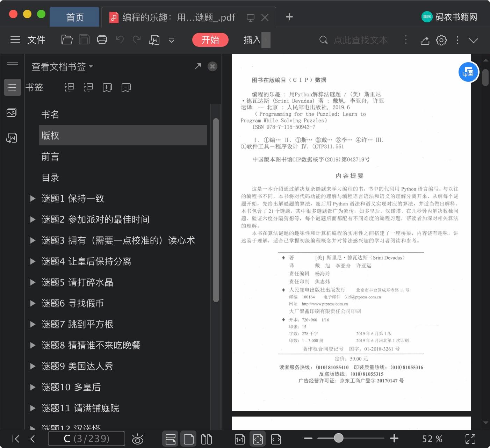Image resolution: width=490 pixels, height=448 pixels.
Task: Open bookmark 谜题10 多皇后
Action: click(71, 387)
